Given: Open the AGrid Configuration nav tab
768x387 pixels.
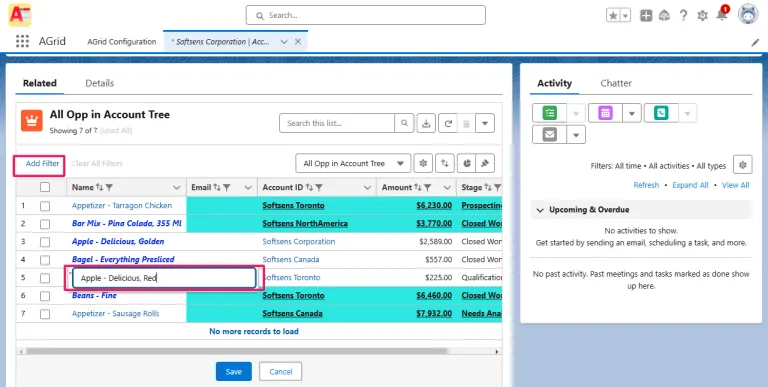Looking at the screenshot, I should coord(122,42).
